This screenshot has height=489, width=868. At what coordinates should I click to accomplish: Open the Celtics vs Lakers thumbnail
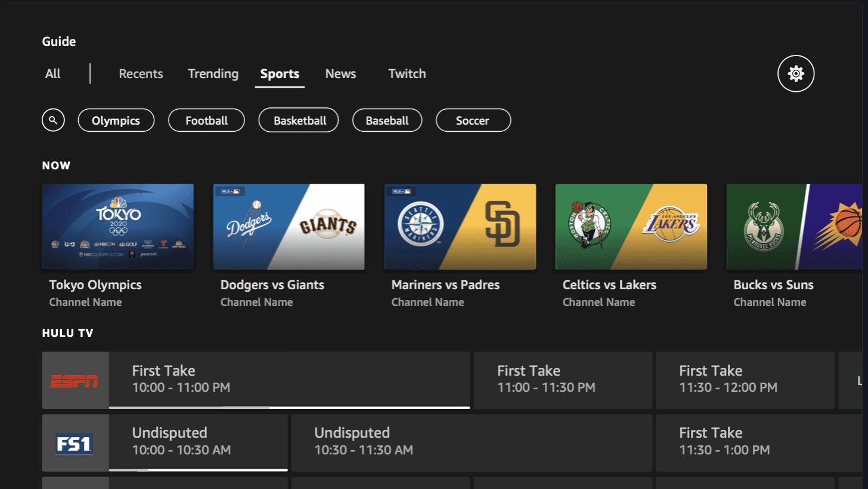click(631, 227)
